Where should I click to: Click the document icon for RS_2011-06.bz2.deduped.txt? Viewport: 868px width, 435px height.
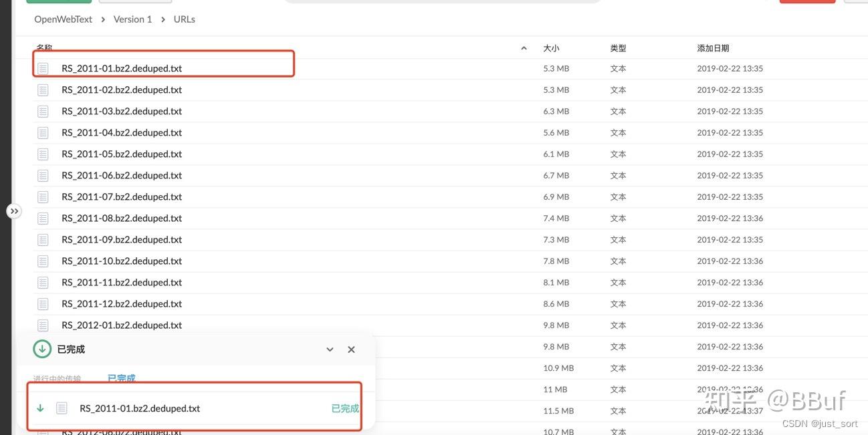43,174
